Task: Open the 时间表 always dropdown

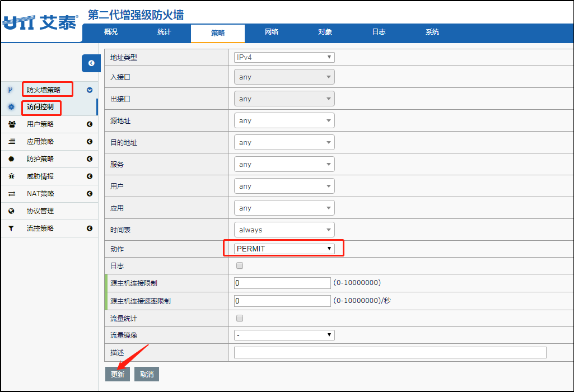Action: pos(284,230)
